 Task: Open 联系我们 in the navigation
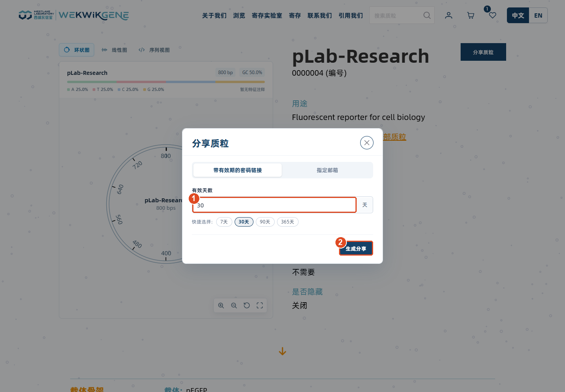tap(319, 15)
